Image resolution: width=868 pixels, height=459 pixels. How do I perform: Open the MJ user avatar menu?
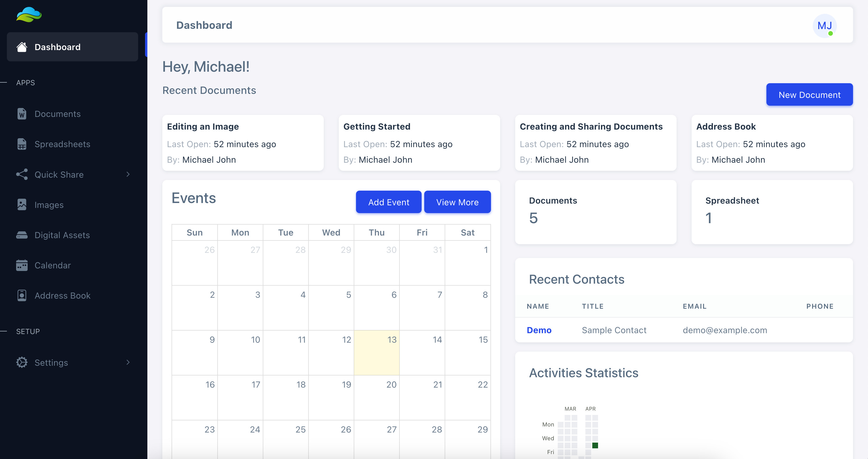pyautogui.click(x=824, y=26)
